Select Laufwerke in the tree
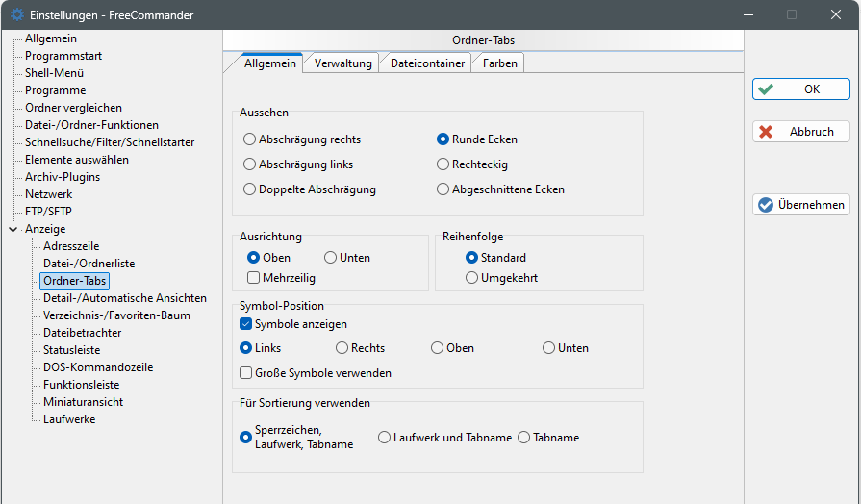The width and height of the screenshot is (861, 504). tap(69, 419)
